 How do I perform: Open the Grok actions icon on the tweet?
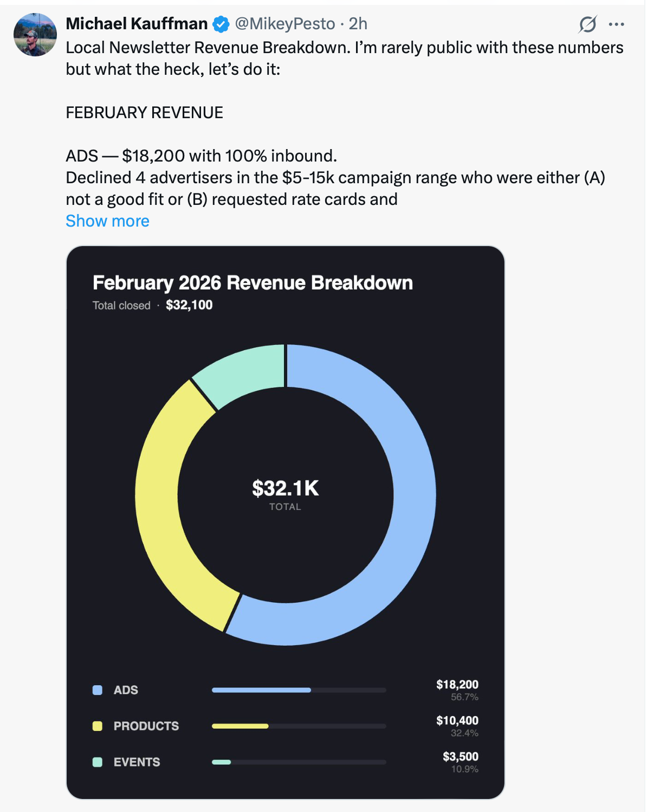click(587, 23)
